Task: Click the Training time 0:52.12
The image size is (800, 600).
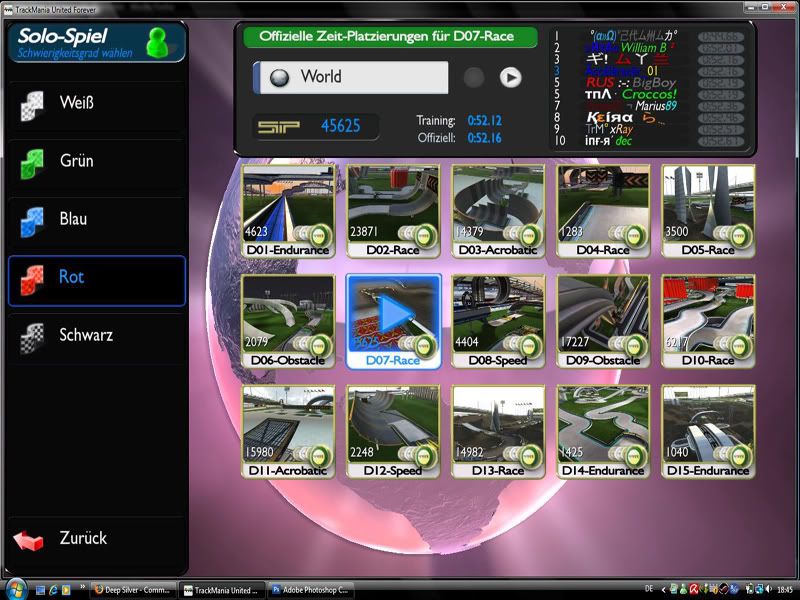Action: 485,121
